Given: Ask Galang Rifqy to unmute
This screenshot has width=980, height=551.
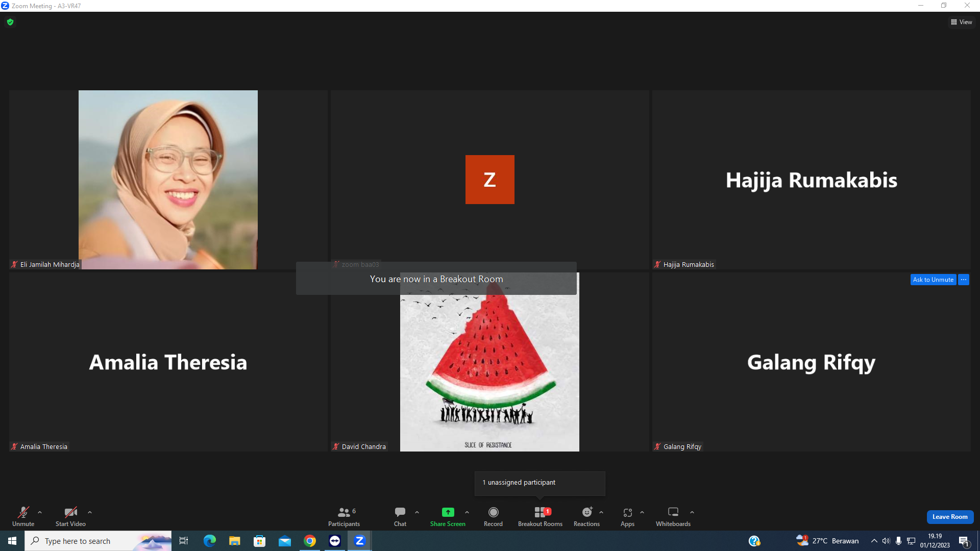Looking at the screenshot, I should tap(933, 280).
